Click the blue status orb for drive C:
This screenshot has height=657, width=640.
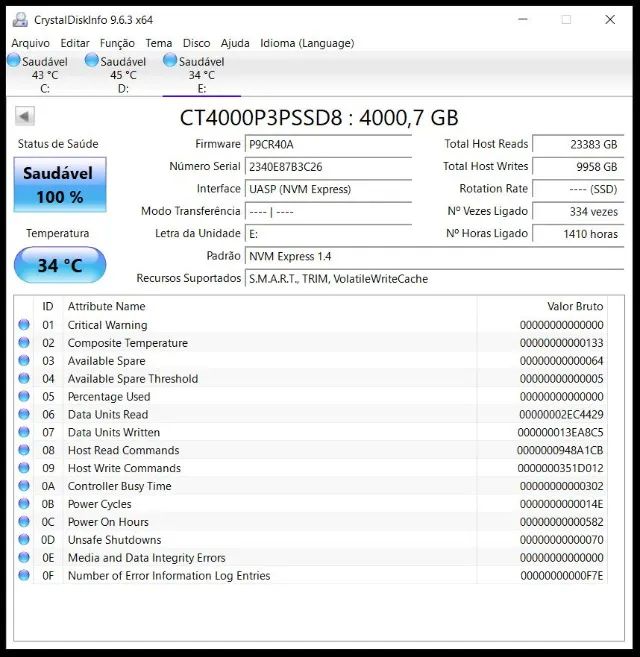[x=14, y=60]
